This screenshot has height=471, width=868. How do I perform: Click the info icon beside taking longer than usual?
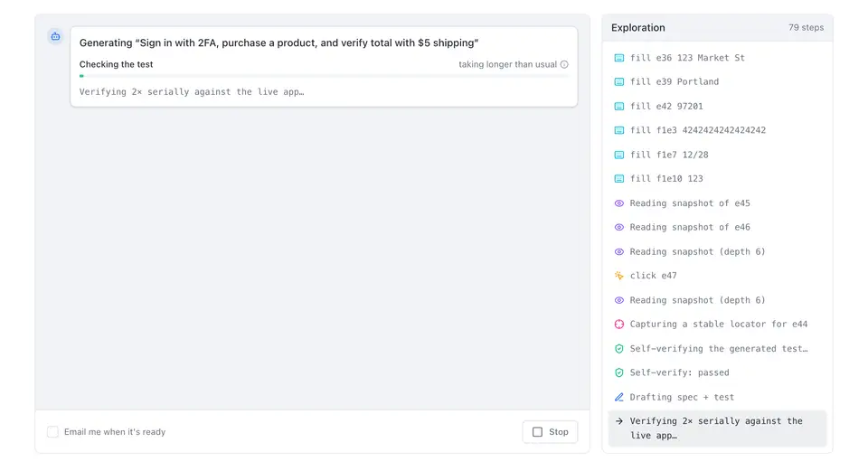pos(564,64)
